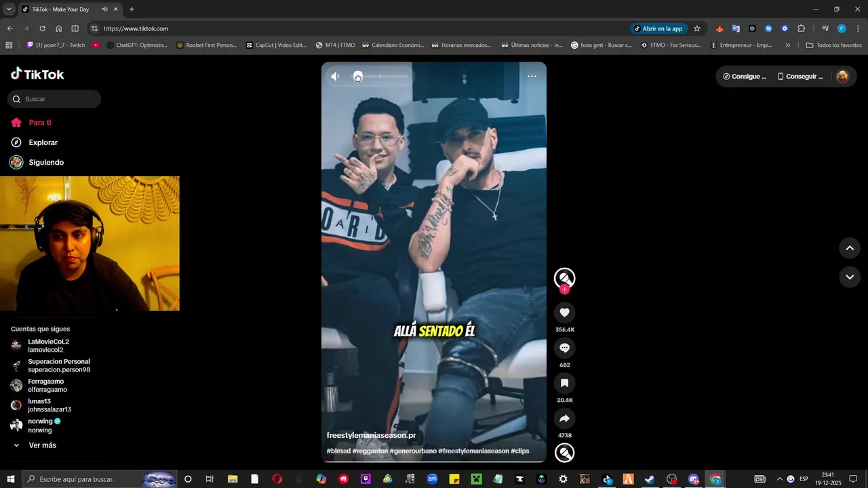This screenshot has height=488, width=868.
Task: Share the video with the arrow icon
Action: pos(564,418)
